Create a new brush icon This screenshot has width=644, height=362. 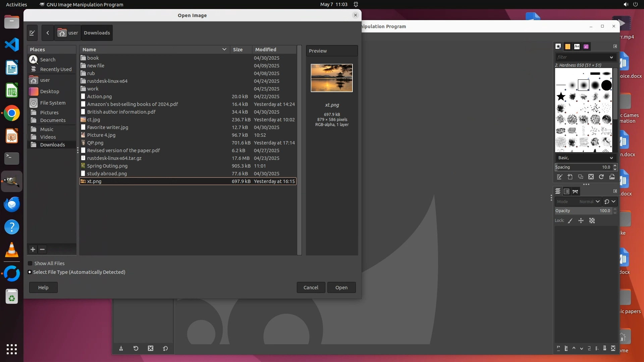coord(570,177)
